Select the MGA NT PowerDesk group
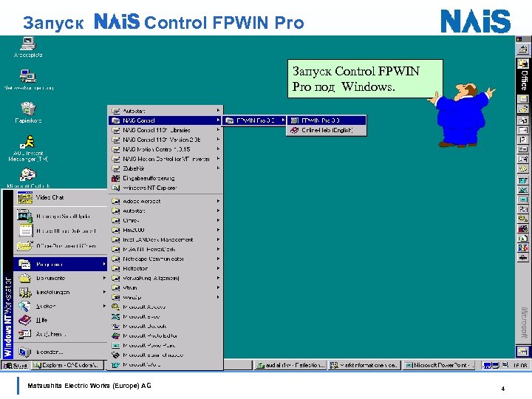The height and width of the screenshot is (399, 532). pos(166,249)
